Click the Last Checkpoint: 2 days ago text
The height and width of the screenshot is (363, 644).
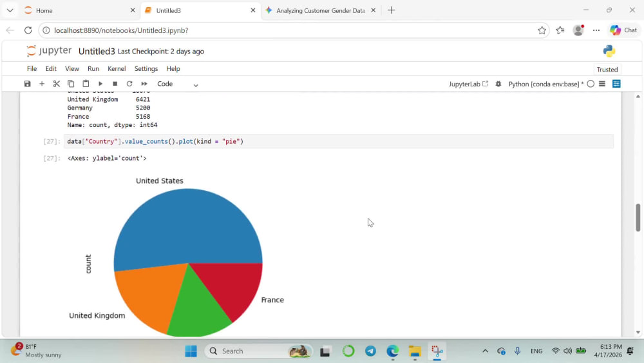coord(161,52)
